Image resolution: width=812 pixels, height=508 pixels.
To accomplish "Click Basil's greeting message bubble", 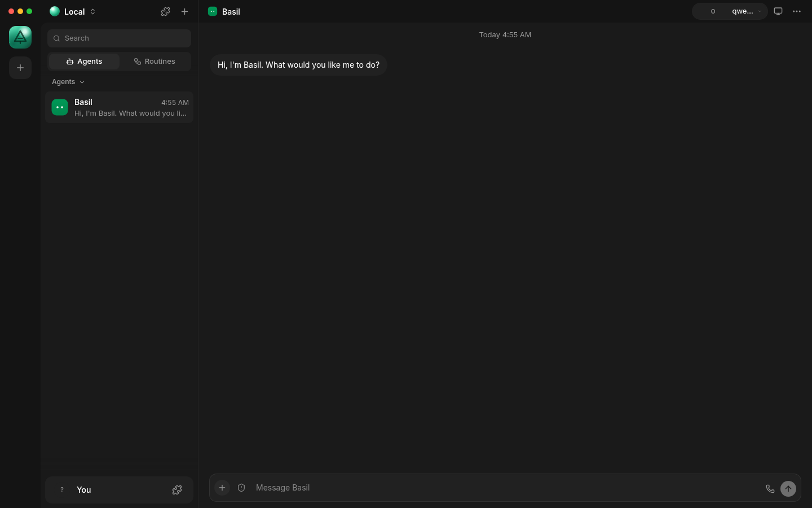I will (x=298, y=65).
